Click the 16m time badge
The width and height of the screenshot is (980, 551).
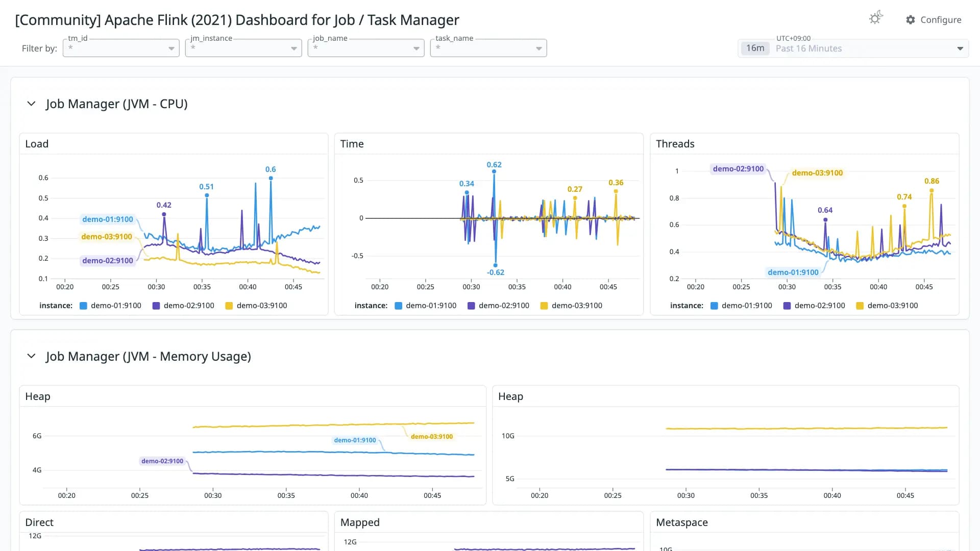pos(755,48)
